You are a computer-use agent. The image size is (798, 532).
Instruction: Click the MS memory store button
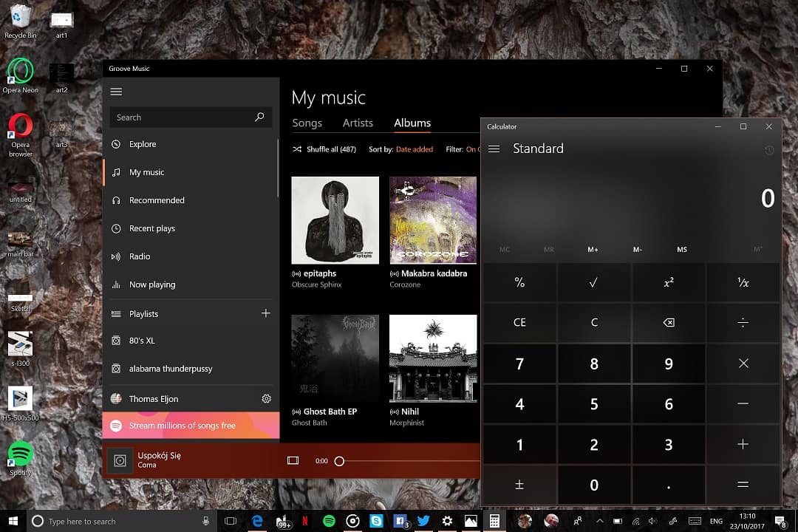tap(682, 250)
